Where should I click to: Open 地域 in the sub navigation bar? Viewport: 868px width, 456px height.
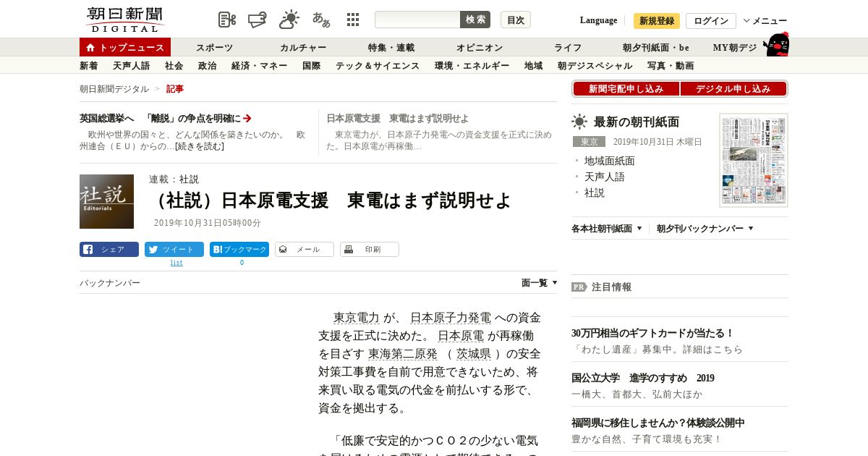point(534,66)
